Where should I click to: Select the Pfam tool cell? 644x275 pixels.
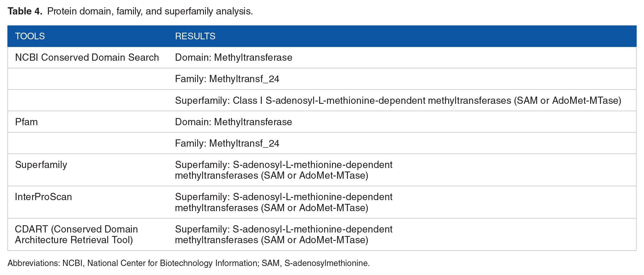(x=26, y=122)
